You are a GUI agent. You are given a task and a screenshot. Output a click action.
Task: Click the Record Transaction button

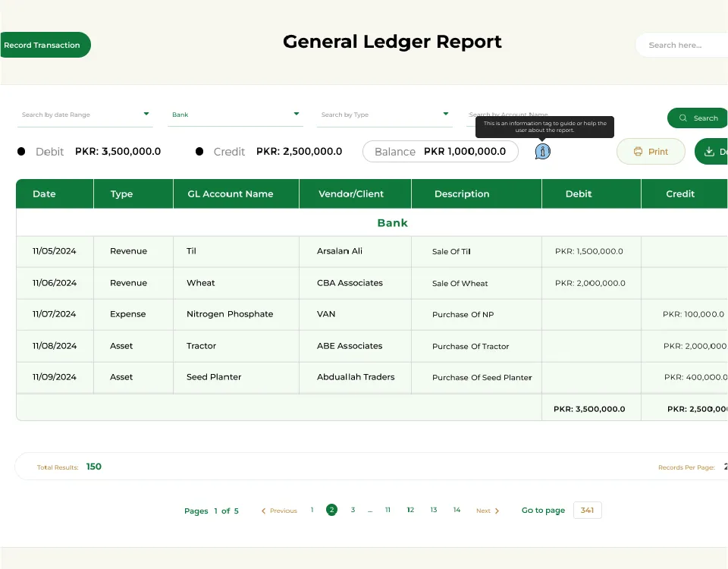45,45
